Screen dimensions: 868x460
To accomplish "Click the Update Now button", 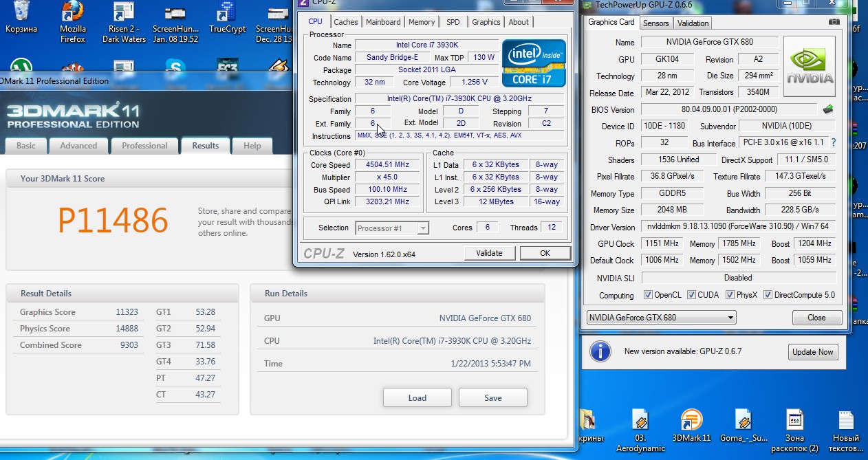I will click(812, 352).
